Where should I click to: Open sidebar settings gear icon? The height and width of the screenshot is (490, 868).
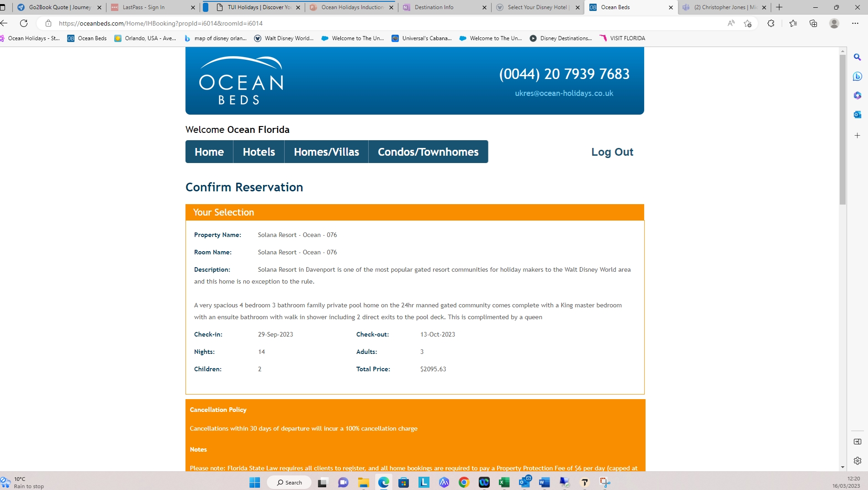tap(857, 461)
